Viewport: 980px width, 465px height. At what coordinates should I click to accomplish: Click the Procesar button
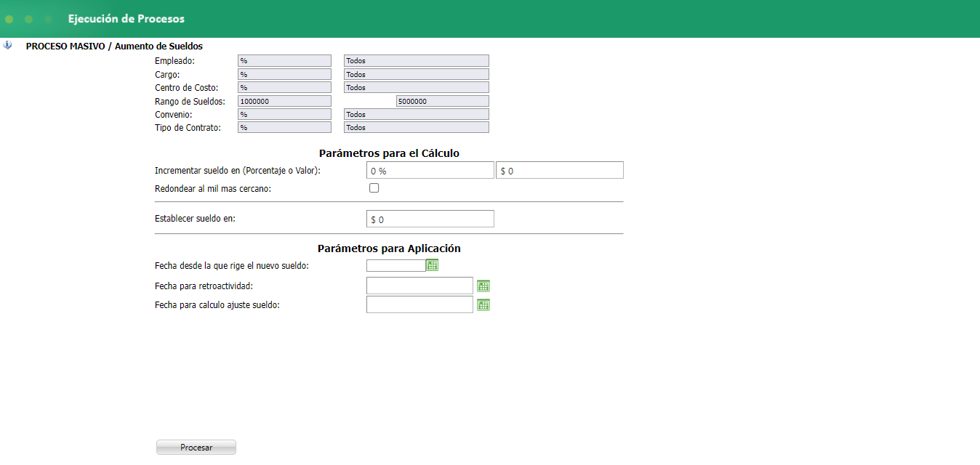point(196,448)
